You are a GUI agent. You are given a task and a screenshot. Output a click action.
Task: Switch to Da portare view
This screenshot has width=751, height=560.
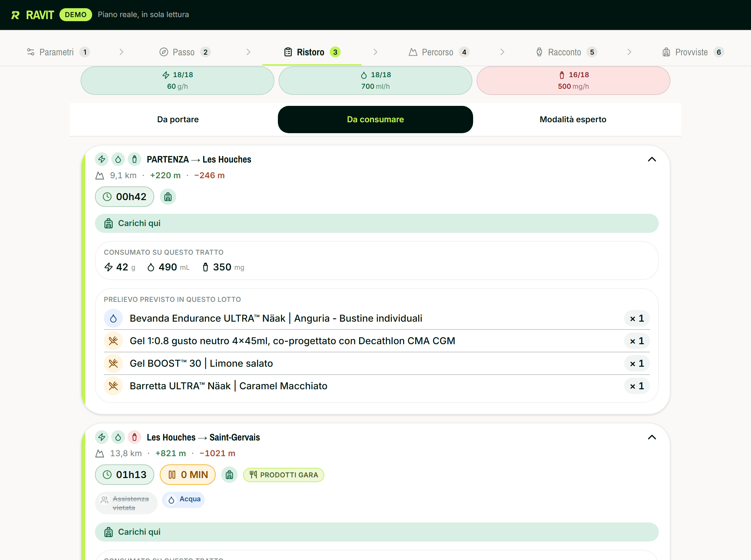click(x=178, y=120)
